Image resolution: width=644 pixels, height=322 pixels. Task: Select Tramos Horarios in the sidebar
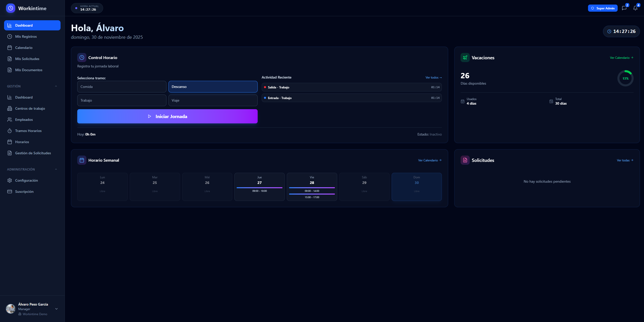[28, 131]
